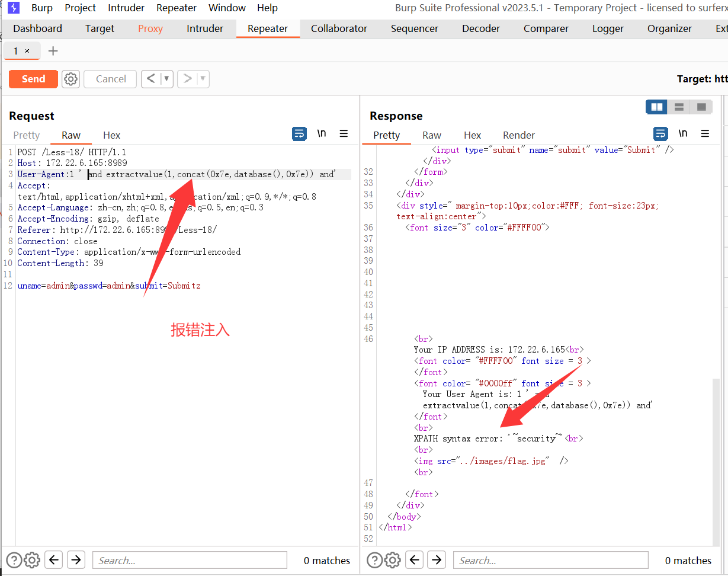
Task: Open back history dropdown arrow
Action: tap(167, 78)
